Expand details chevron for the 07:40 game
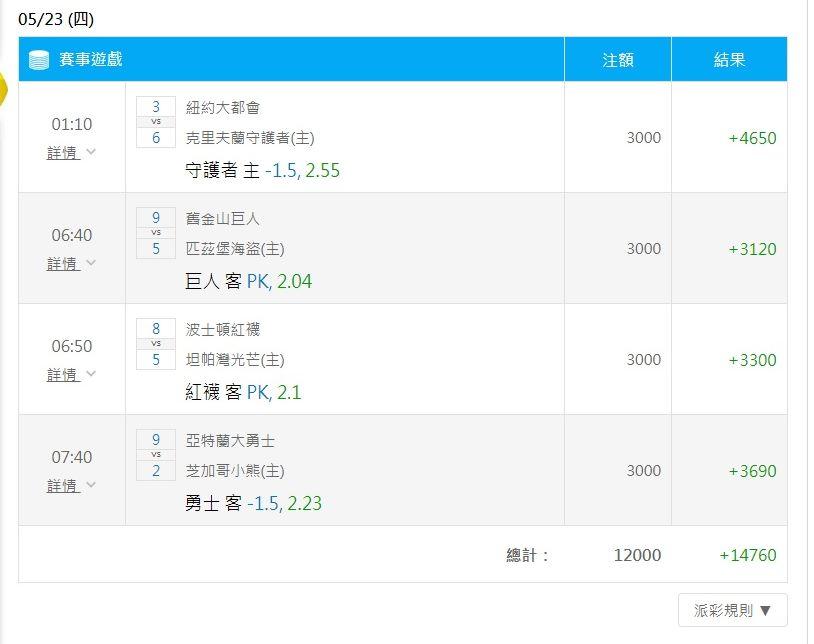 point(91,485)
